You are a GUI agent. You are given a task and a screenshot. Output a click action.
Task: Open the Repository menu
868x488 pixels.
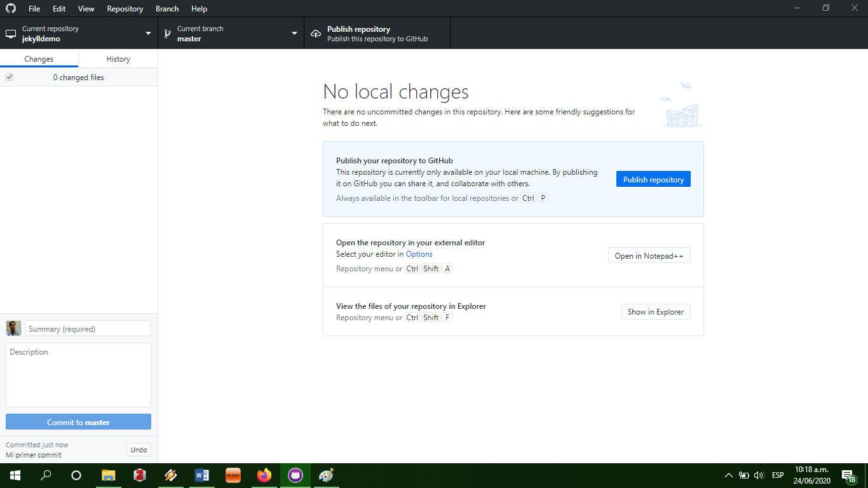coord(125,8)
